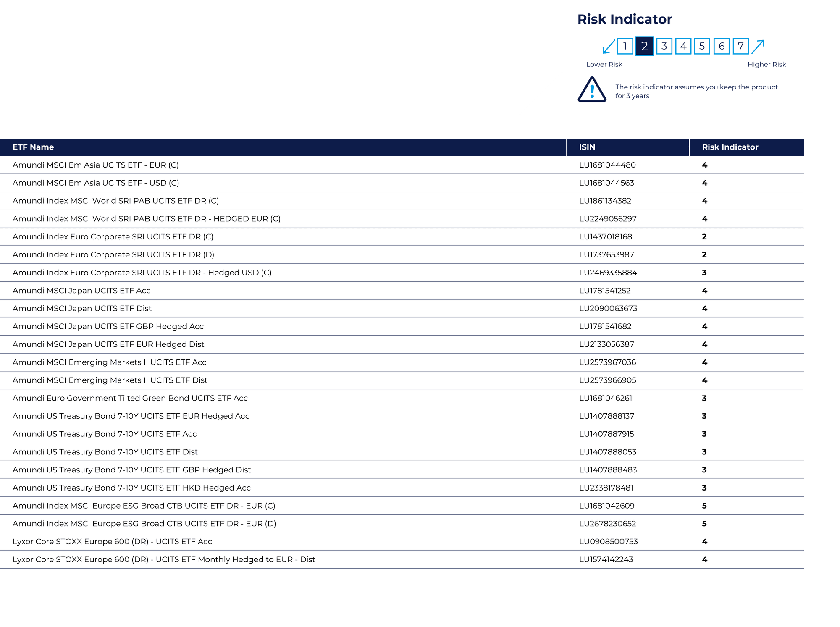
Task: Select risk level box 7
Action: point(741,46)
